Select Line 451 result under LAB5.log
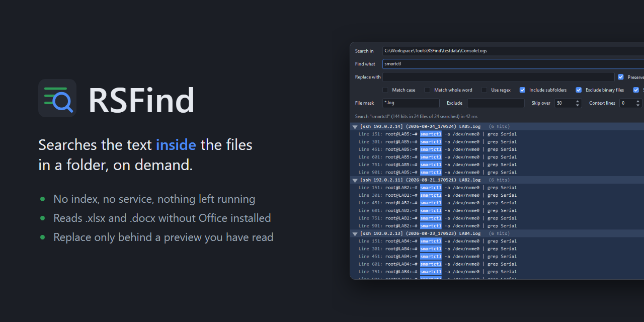The image size is (644, 322). coord(497,149)
